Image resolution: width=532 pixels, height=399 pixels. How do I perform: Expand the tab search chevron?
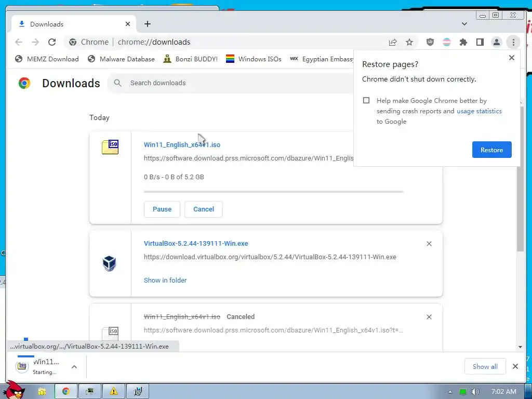point(464,24)
